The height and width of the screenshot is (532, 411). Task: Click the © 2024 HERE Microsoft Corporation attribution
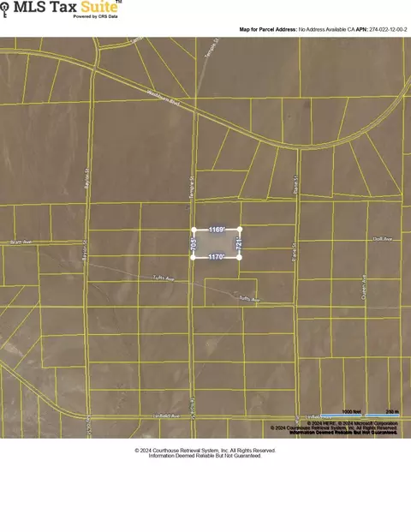(x=352, y=423)
